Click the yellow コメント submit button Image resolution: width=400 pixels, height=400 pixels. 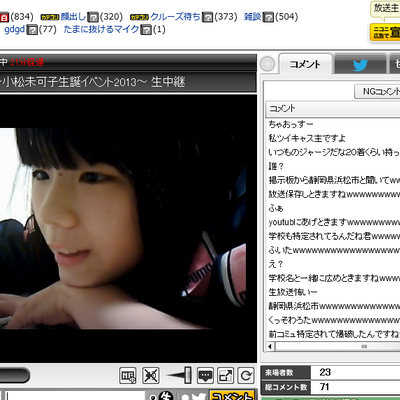pyautogui.click(x=232, y=395)
